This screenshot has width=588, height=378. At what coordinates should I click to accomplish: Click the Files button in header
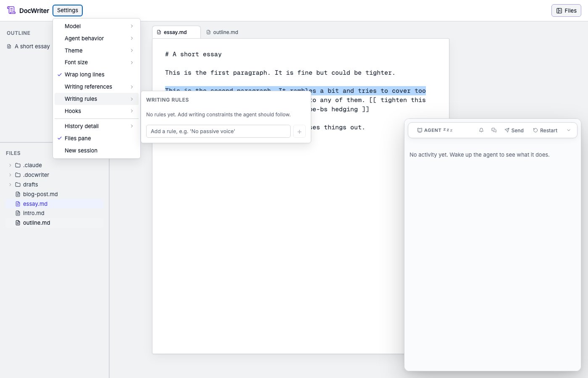click(566, 10)
